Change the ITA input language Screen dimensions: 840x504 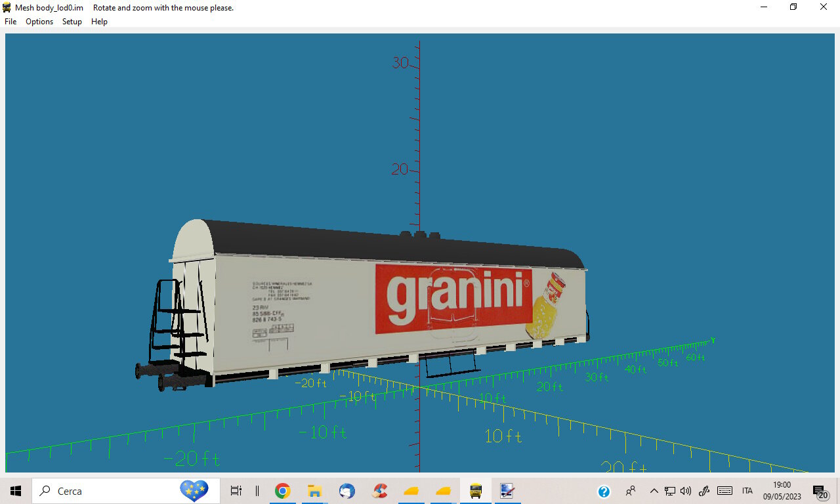coord(747,491)
